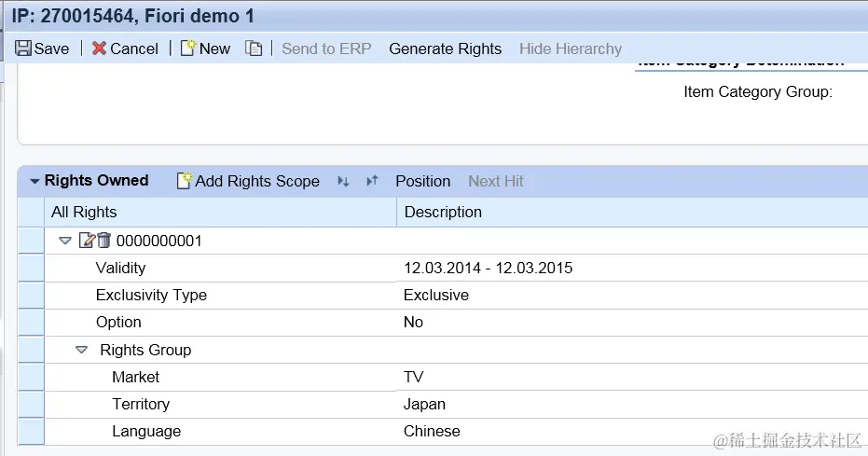Click the Save button in toolbar
This screenshot has width=868, height=456.
43,48
